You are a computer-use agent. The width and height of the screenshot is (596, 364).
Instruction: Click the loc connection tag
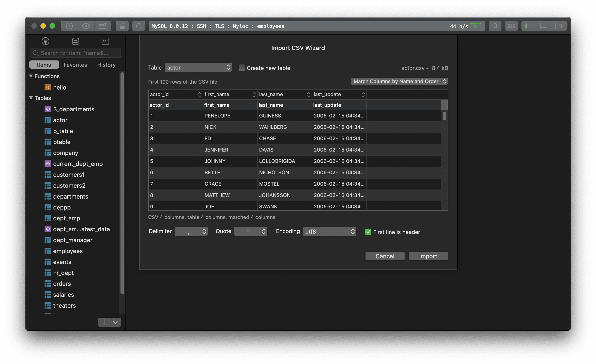476,26
